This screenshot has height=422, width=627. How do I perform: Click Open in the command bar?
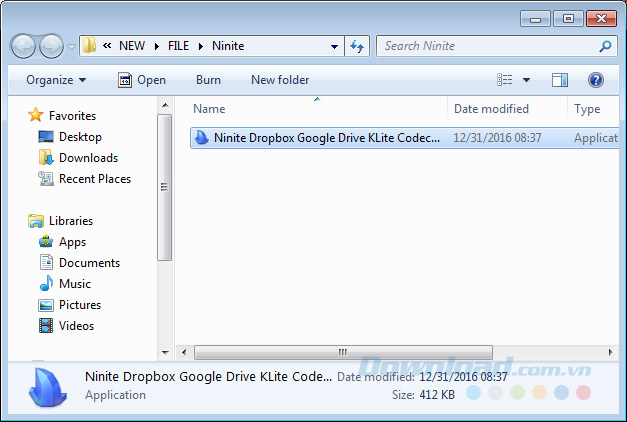142,80
